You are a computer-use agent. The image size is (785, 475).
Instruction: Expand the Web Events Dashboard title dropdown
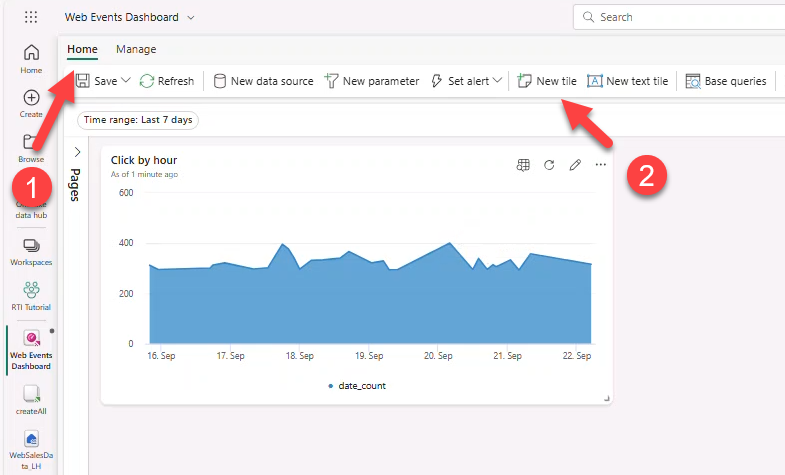pyautogui.click(x=191, y=17)
